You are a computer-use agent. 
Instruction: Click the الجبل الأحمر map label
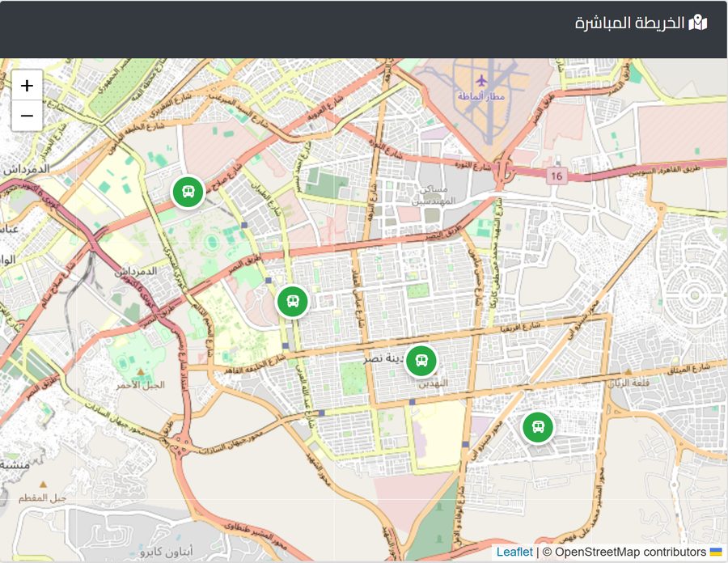140,385
